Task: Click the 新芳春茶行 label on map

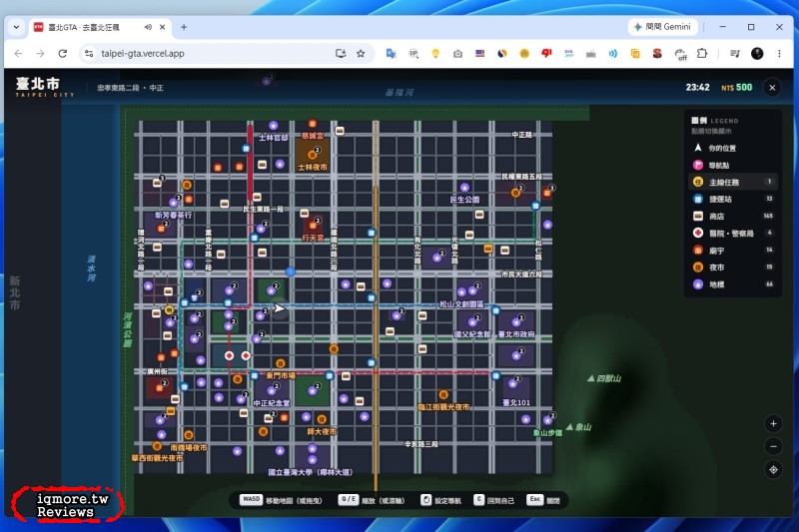Action: 173,216
